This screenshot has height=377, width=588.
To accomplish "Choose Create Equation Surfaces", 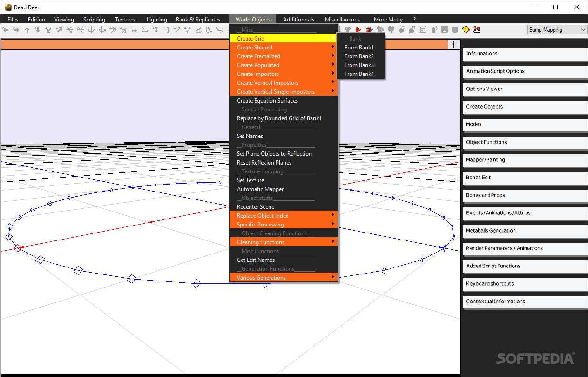I will click(x=284, y=101).
